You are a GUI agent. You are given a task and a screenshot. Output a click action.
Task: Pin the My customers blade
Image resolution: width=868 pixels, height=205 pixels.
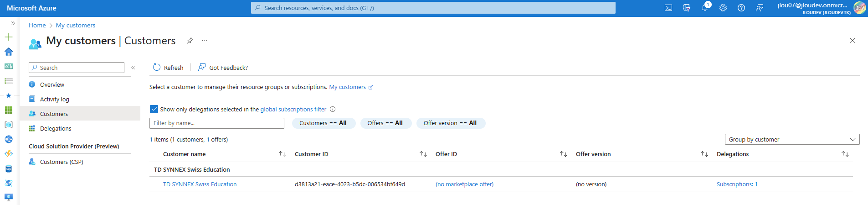tap(190, 41)
